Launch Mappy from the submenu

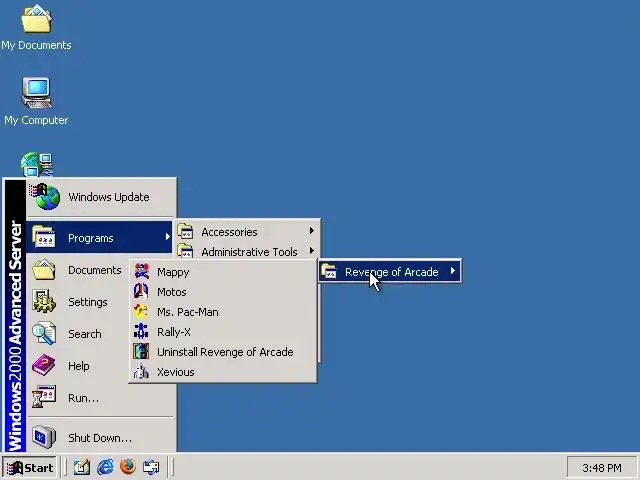[223, 272]
